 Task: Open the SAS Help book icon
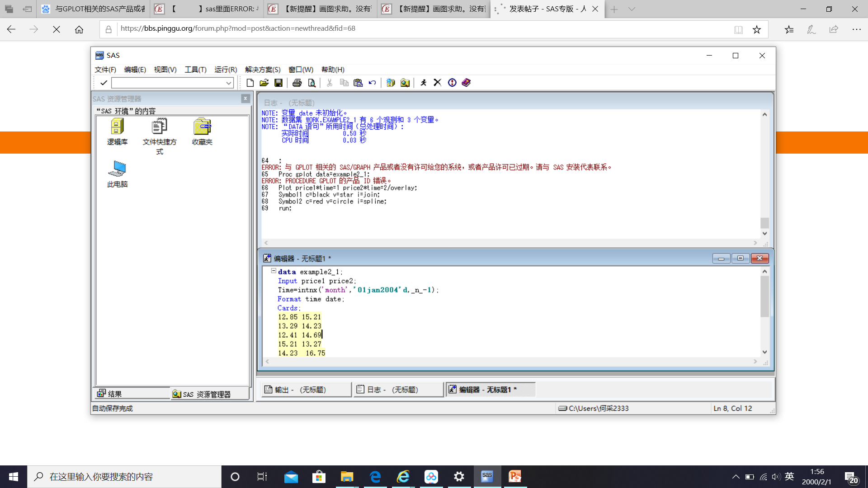pos(466,83)
